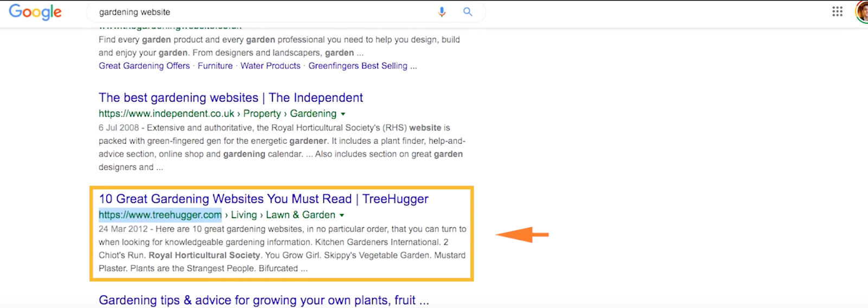Click the Google logo

(35, 12)
